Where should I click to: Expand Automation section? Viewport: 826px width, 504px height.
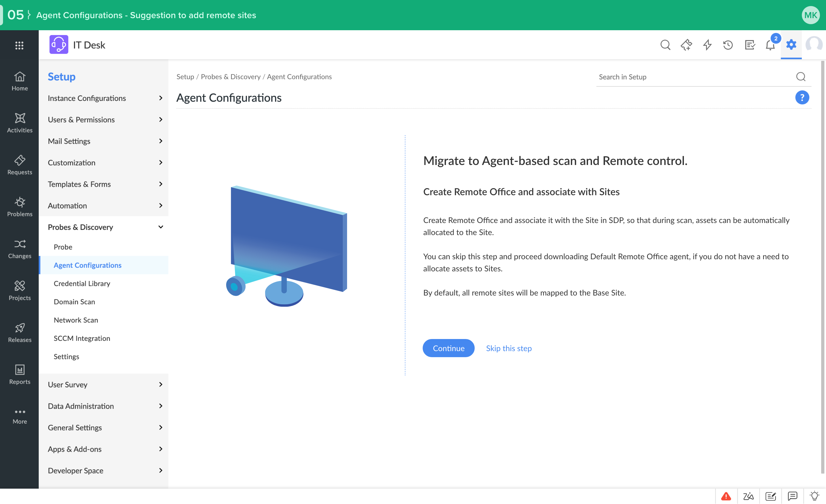[x=104, y=205]
